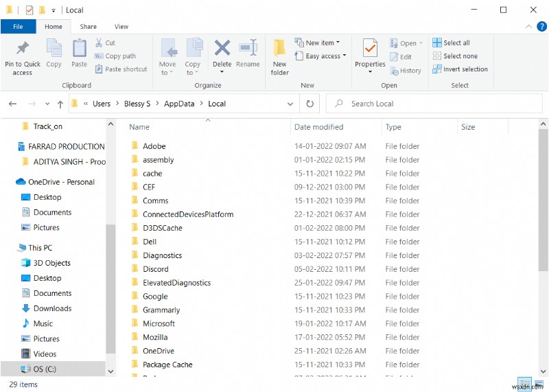Click the forward navigation arrow
The width and height of the screenshot is (549, 392).
[32, 104]
